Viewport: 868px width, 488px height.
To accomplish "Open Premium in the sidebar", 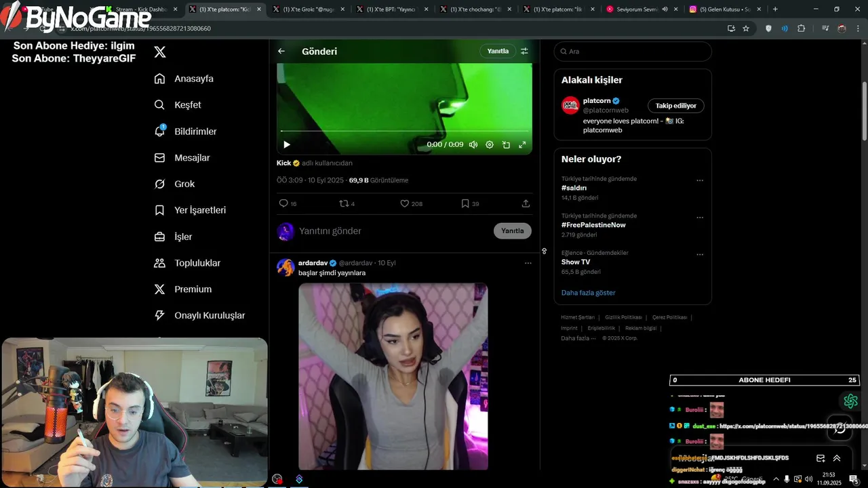I will pos(182,289).
